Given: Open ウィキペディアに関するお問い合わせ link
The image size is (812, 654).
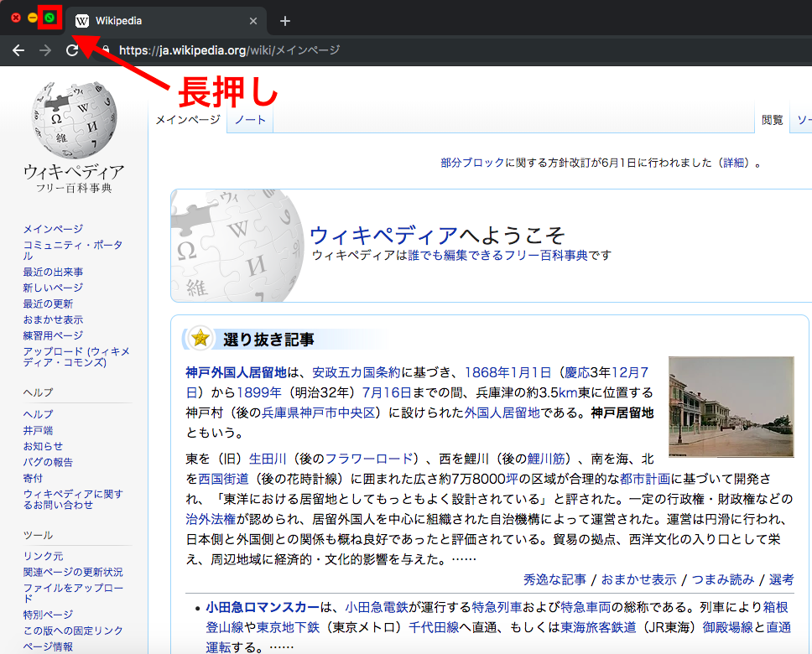Looking at the screenshot, I should tap(73, 499).
